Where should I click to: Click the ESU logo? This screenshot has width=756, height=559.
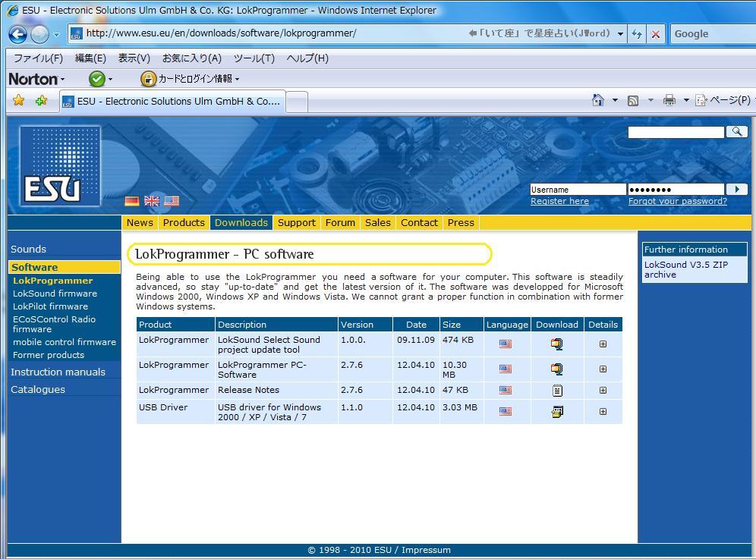pyautogui.click(x=60, y=166)
